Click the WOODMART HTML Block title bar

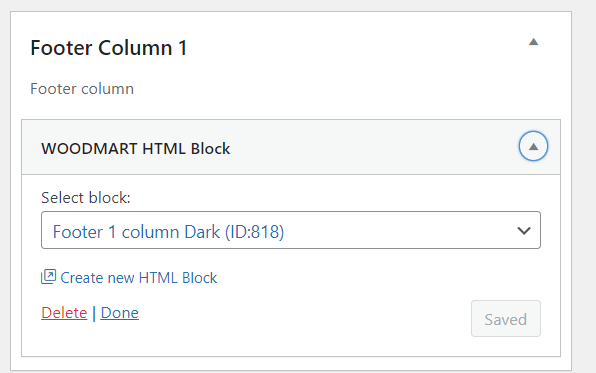point(291,148)
